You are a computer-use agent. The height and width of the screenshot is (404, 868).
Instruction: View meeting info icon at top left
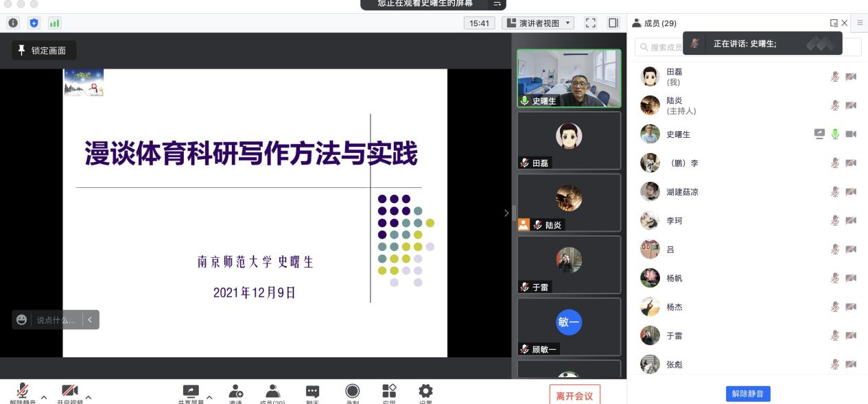[13, 23]
